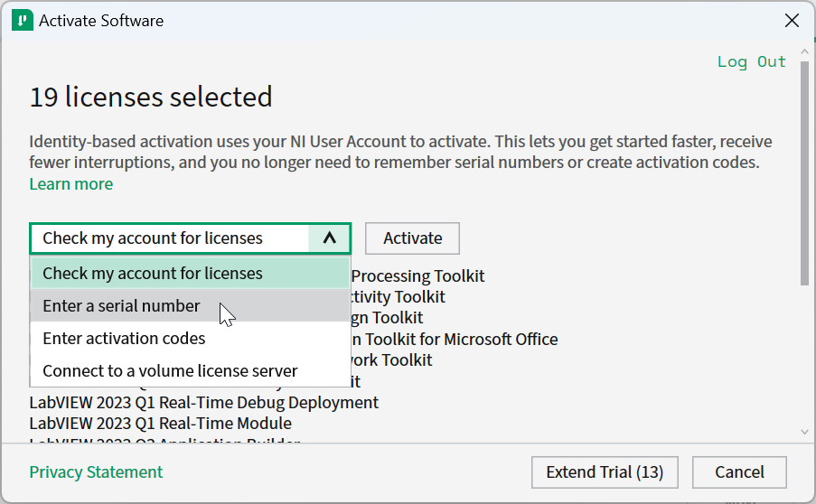816x504 pixels.
Task: Click the scrollbar down arrow
Action: 804,432
